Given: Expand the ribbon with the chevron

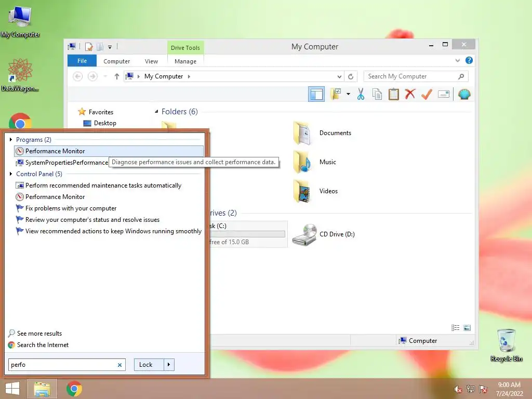Looking at the screenshot, I should pos(458,60).
